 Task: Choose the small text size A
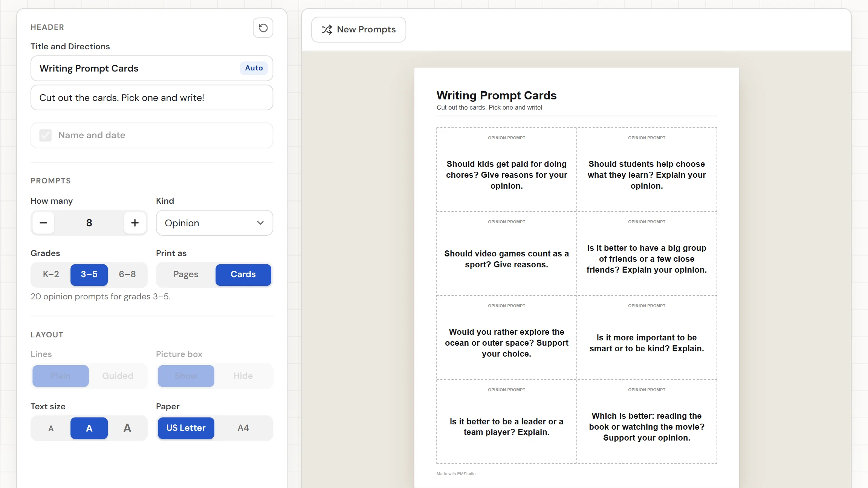pyautogui.click(x=51, y=428)
